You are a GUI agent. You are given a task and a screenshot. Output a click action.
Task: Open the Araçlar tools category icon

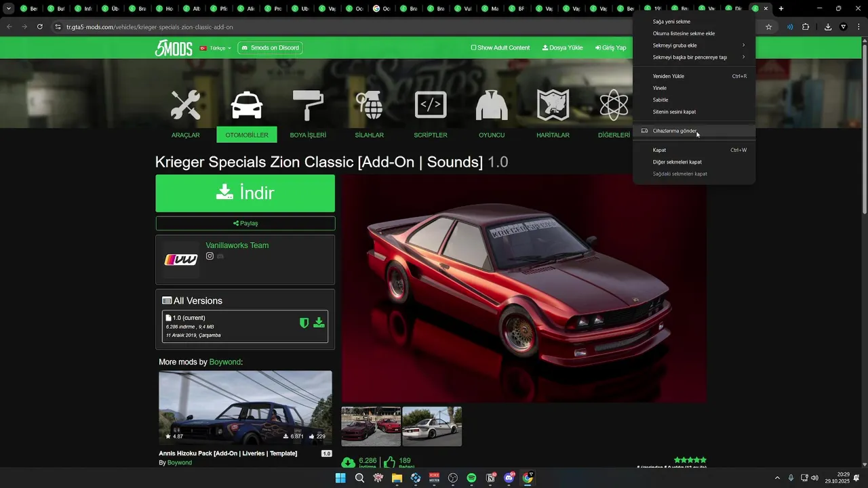coord(185,105)
